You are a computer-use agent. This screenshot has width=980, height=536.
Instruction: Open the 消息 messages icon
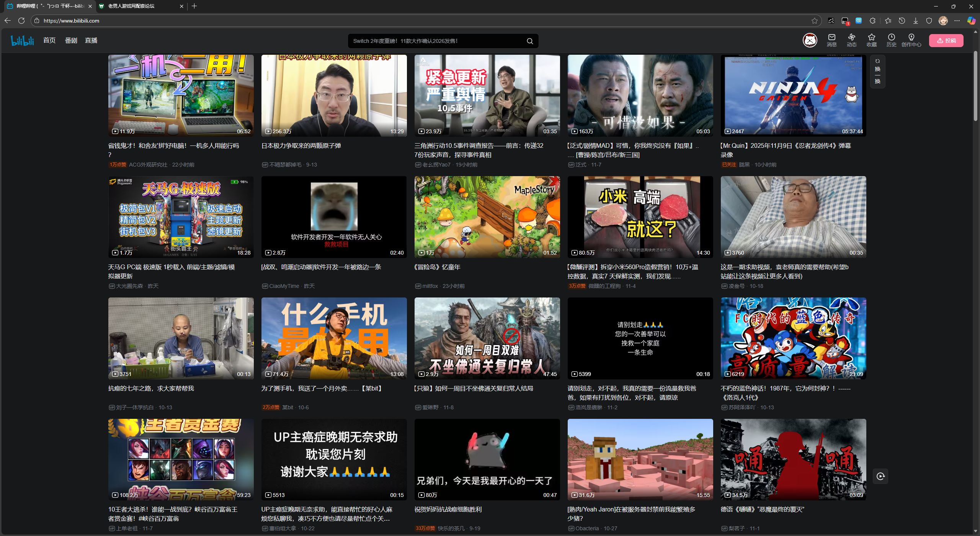point(831,40)
